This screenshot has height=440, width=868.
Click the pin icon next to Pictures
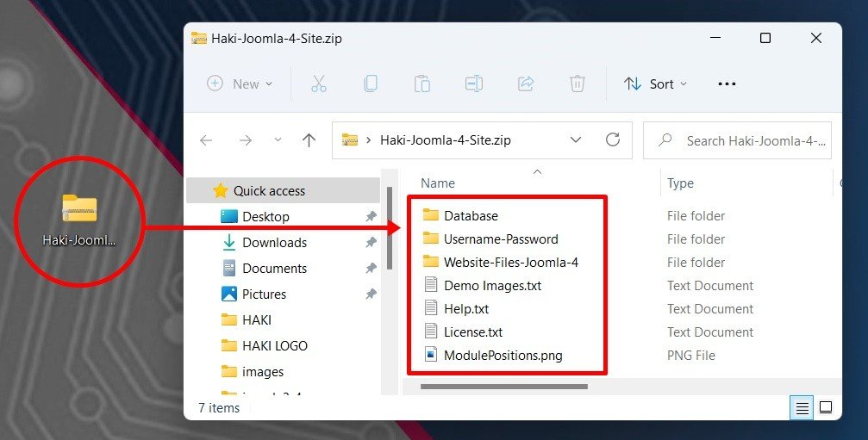click(x=371, y=294)
